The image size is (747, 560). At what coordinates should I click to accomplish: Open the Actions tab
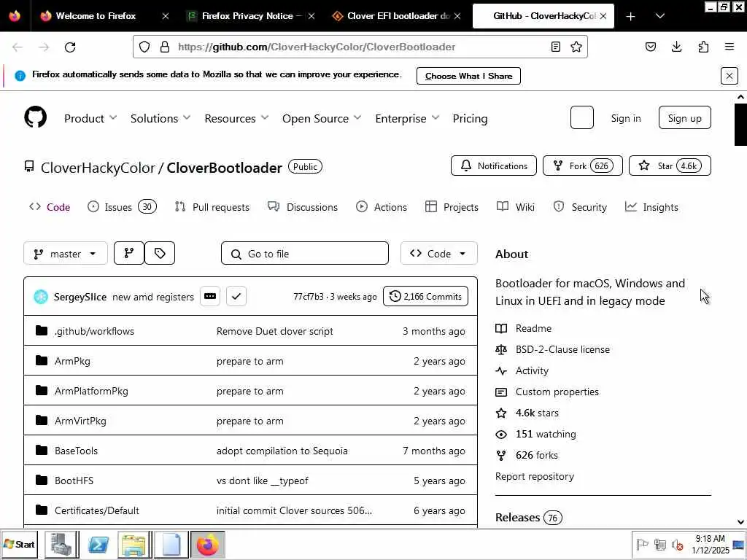click(382, 207)
